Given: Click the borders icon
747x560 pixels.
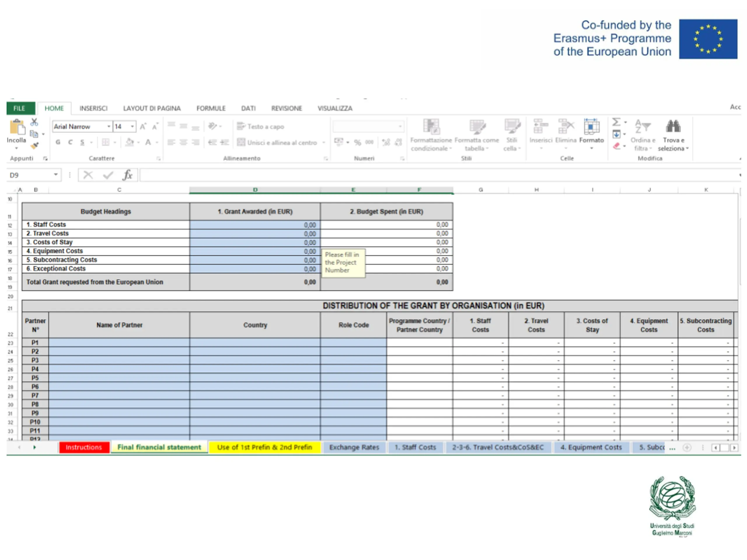Looking at the screenshot, I should (x=106, y=142).
